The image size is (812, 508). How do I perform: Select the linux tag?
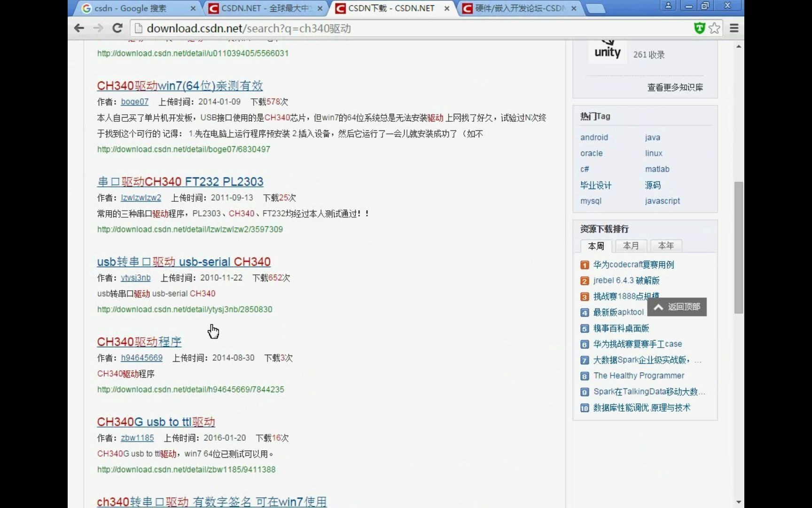click(x=654, y=153)
